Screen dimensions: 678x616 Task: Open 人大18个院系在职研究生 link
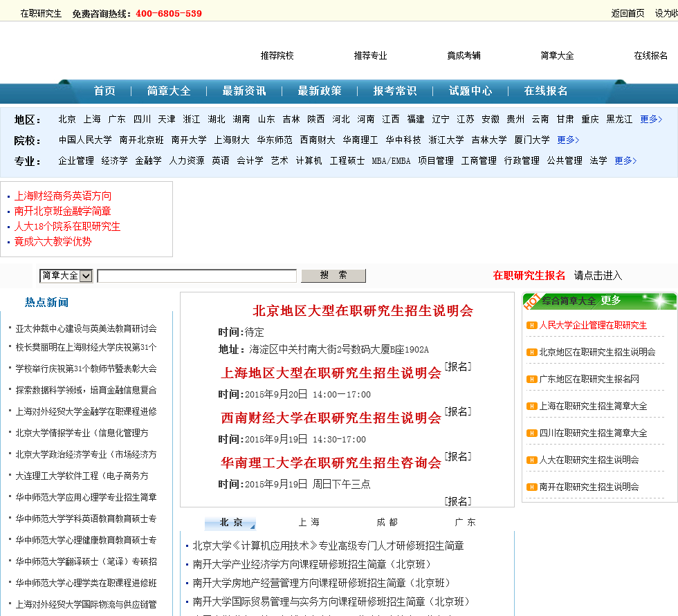[68, 226]
